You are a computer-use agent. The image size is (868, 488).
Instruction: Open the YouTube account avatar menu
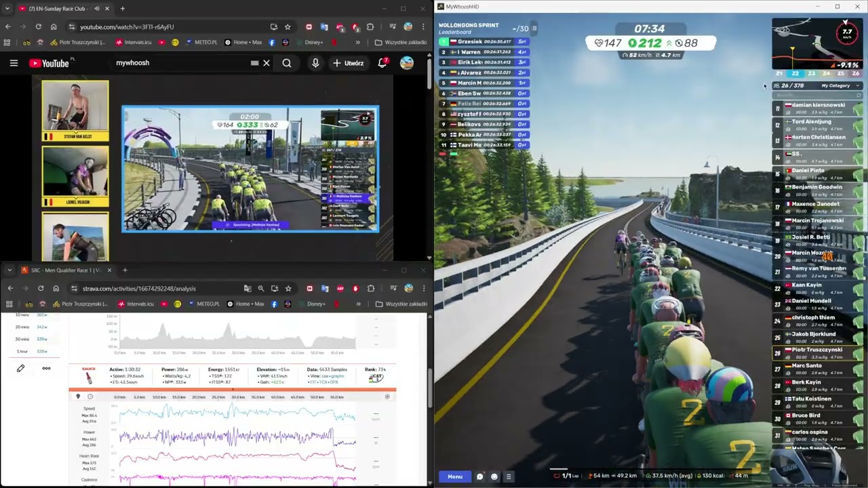point(407,63)
